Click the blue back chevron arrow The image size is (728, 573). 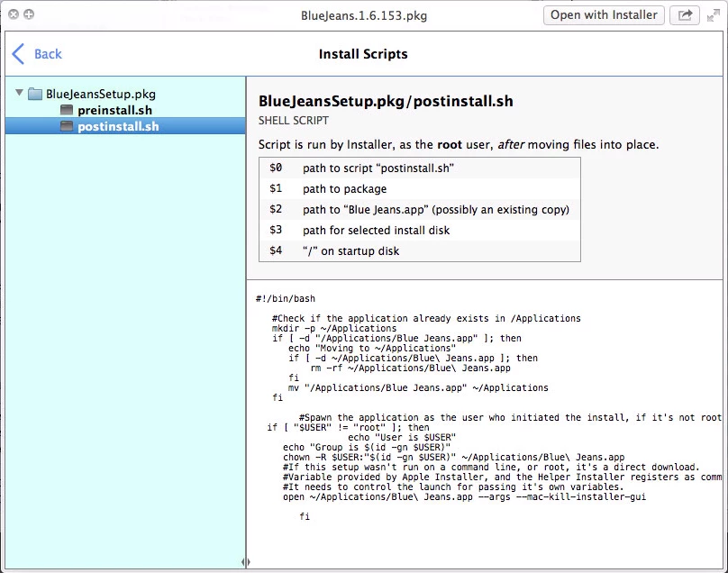coord(18,54)
